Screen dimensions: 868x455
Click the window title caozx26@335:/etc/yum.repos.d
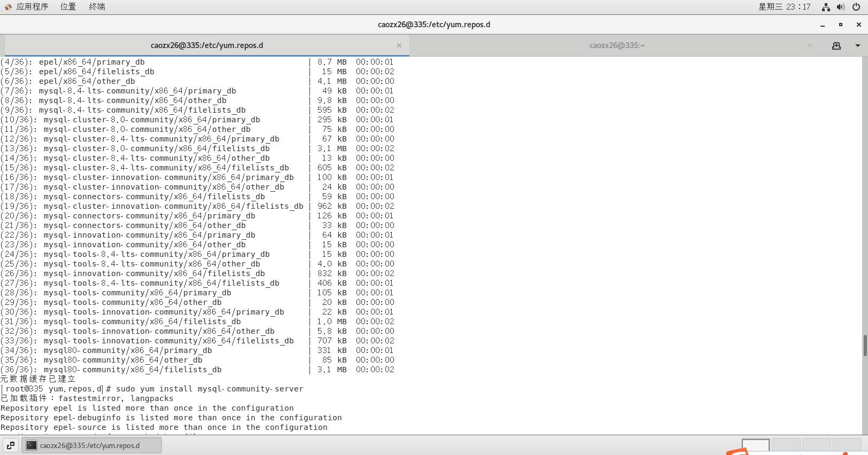pyautogui.click(x=434, y=25)
